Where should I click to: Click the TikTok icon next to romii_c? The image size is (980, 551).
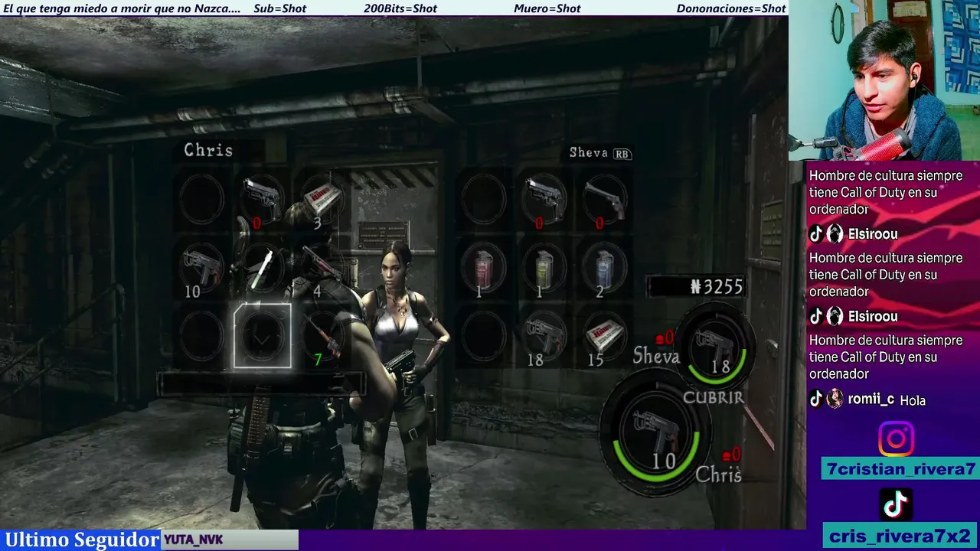pos(816,399)
